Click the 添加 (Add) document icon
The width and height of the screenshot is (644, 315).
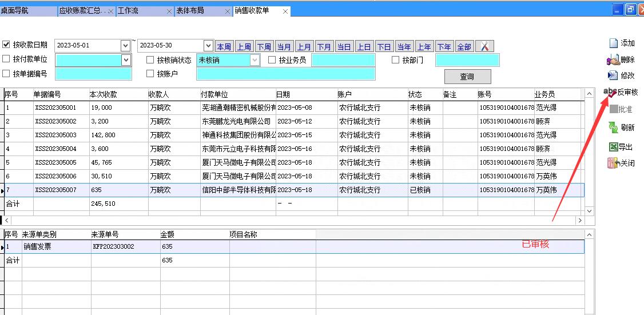tap(613, 43)
